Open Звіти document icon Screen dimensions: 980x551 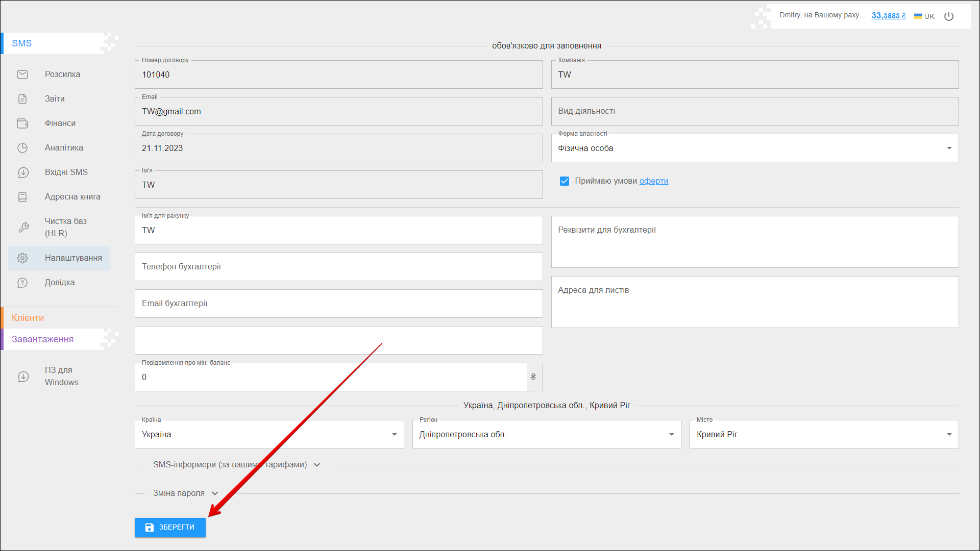(x=22, y=99)
